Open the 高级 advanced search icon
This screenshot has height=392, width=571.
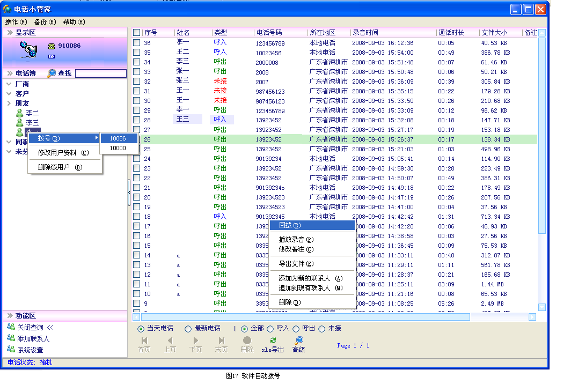click(x=299, y=340)
